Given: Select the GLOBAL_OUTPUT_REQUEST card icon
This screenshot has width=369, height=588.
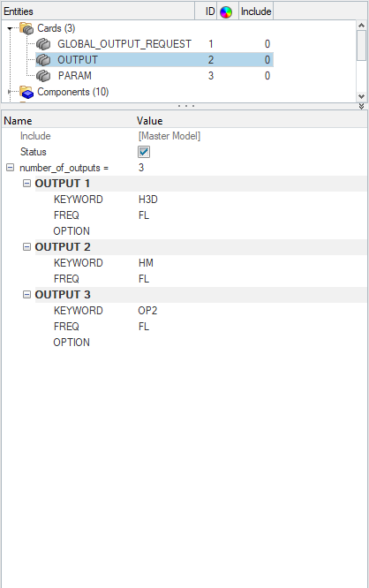Looking at the screenshot, I should pyautogui.click(x=43, y=44).
